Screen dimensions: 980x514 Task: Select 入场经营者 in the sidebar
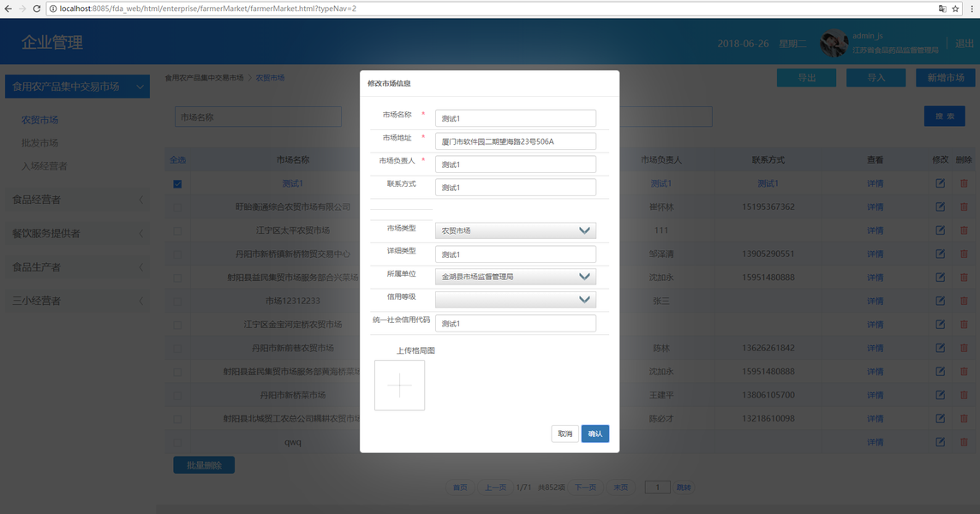pos(45,165)
